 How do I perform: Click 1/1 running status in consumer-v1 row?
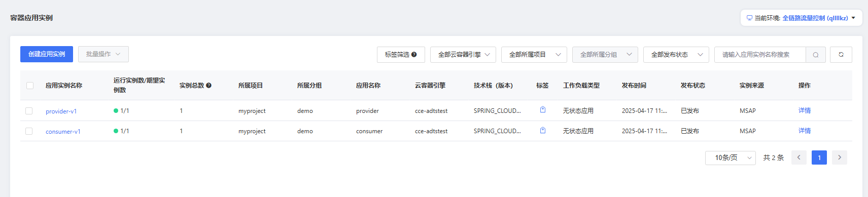click(x=121, y=131)
